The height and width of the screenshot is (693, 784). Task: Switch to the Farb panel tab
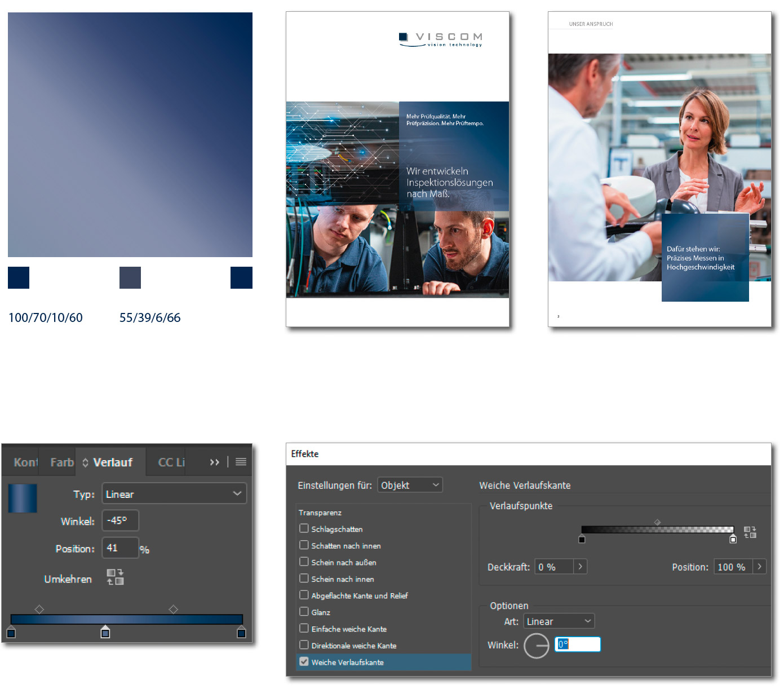click(x=61, y=462)
